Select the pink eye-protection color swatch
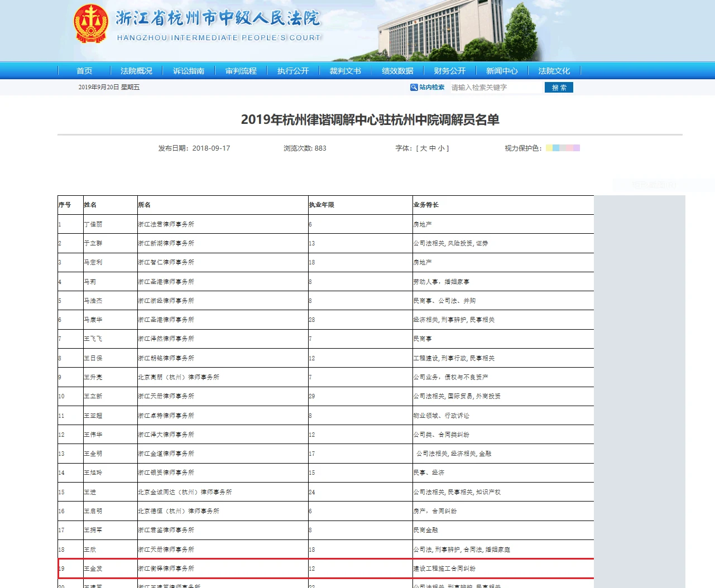Viewport: 715px width, 588px height. click(570, 148)
